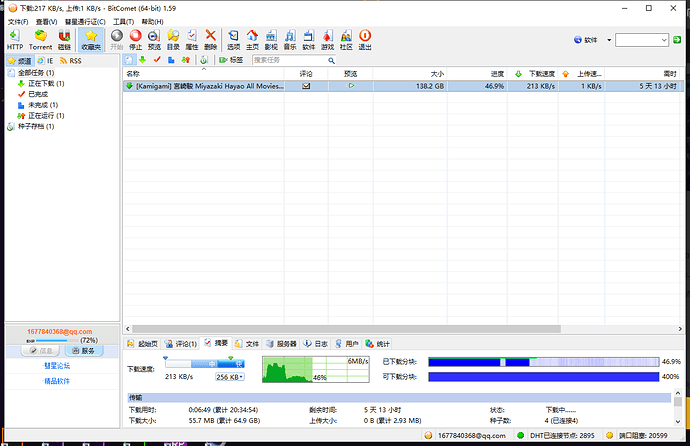The height and width of the screenshot is (446, 690).
Task: Click the magnifier in the task search box
Action: [x=331, y=60]
